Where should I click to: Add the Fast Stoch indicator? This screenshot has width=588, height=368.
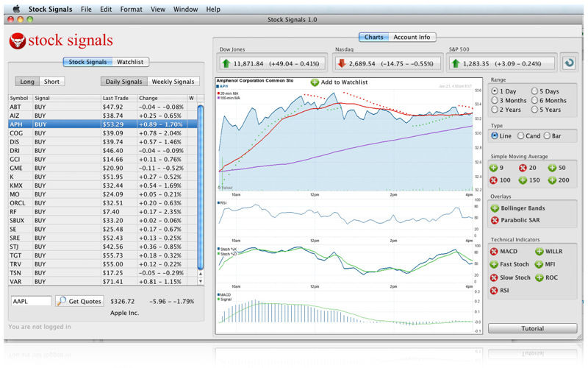[494, 264]
